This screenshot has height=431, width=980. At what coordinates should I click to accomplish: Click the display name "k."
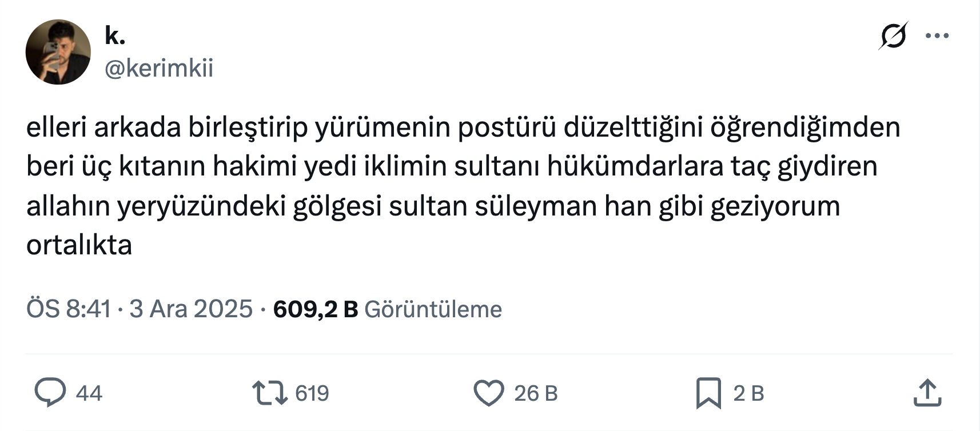pos(115,36)
